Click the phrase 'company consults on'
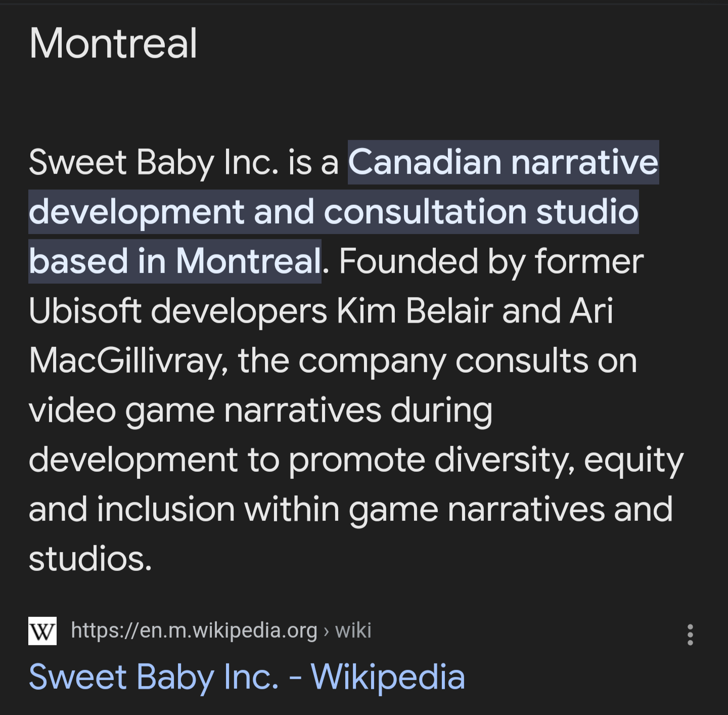The image size is (728, 715). coord(468,361)
